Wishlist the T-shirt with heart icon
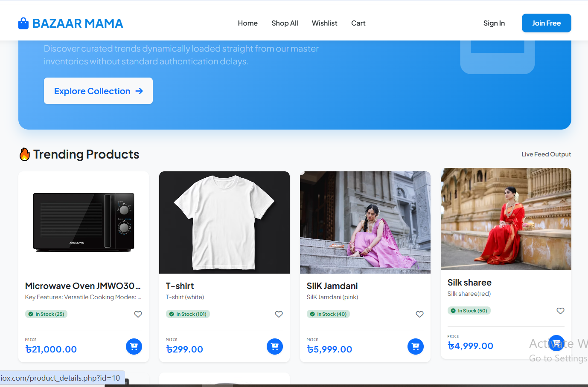 click(279, 314)
